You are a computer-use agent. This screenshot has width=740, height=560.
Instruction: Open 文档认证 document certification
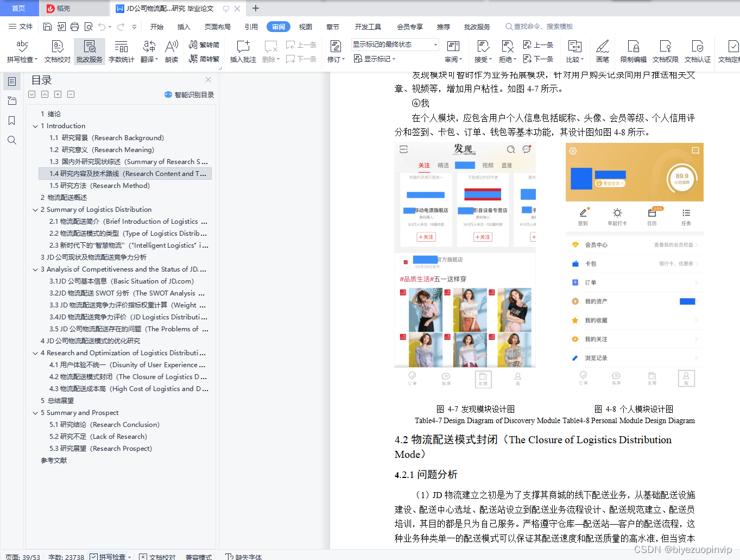click(697, 52)
